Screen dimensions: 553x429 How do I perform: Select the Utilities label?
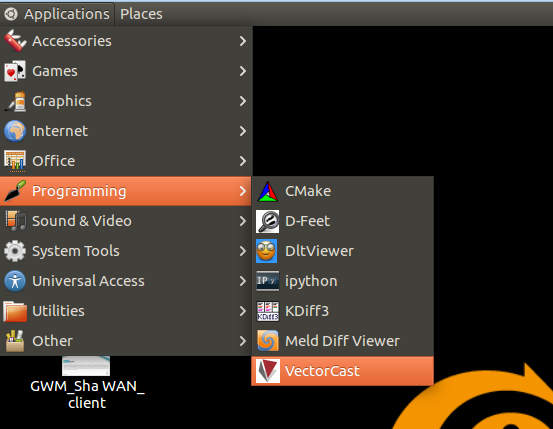pos(58,311)
